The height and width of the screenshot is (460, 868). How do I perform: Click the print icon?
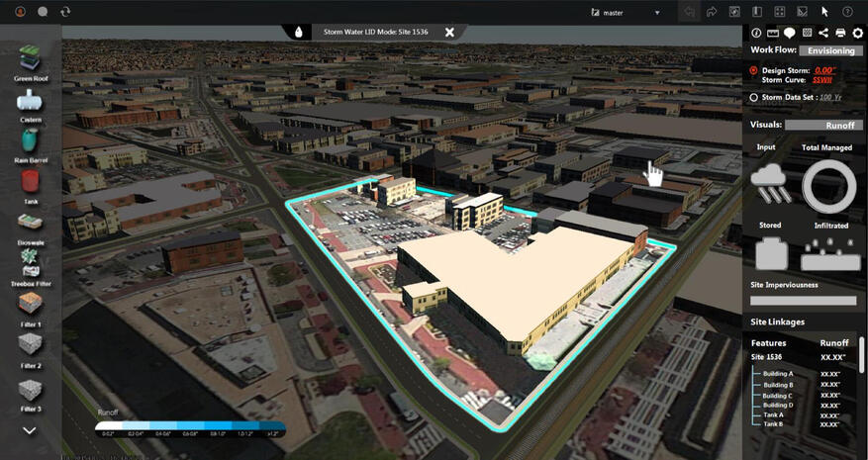(x=840, y=34)
